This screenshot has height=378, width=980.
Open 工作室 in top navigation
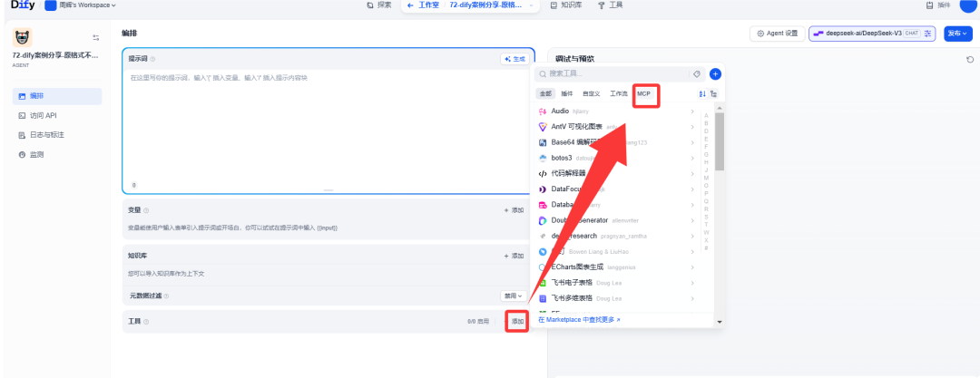tap(428, 5)
